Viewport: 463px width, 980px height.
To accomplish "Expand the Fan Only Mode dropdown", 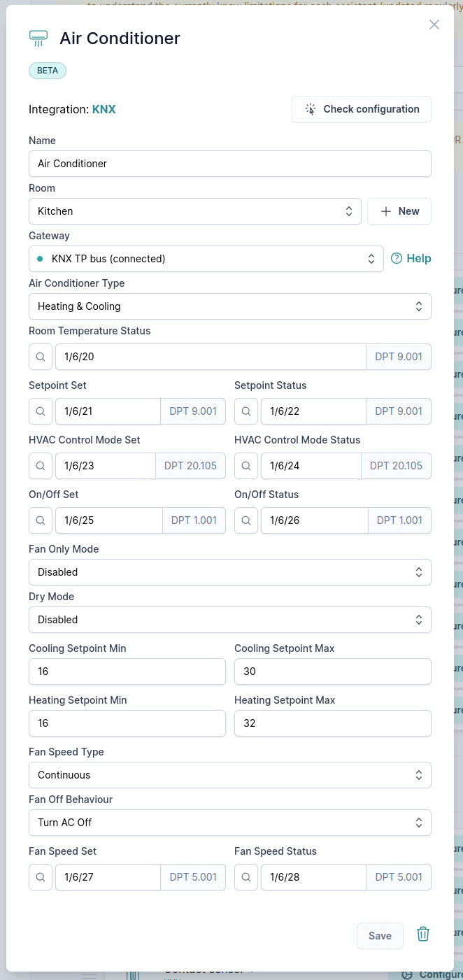I will [229, 572].
